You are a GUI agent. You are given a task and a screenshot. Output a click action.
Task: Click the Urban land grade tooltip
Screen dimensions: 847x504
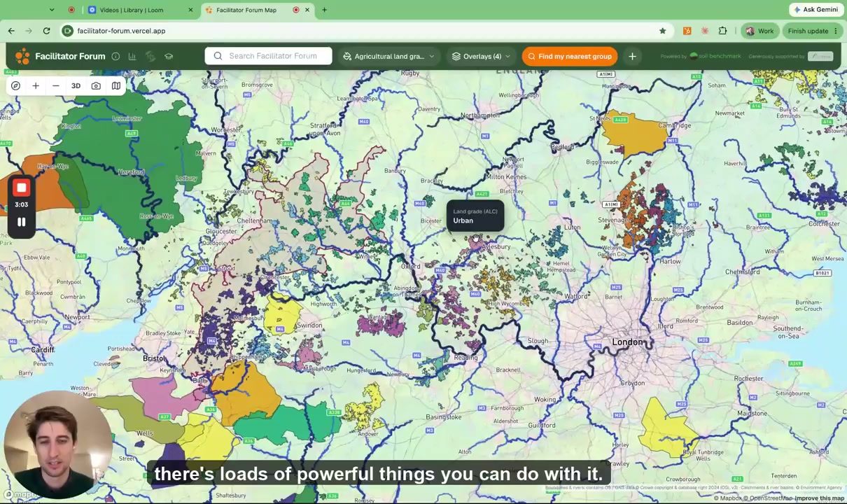point(475,216)
